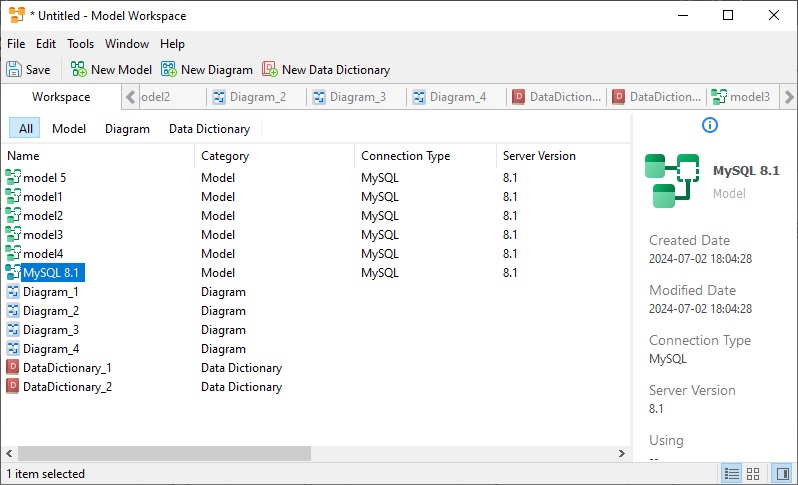Click the Diagram_1 icon in list
The image size is (798, 485).
[x=13, y=291]
